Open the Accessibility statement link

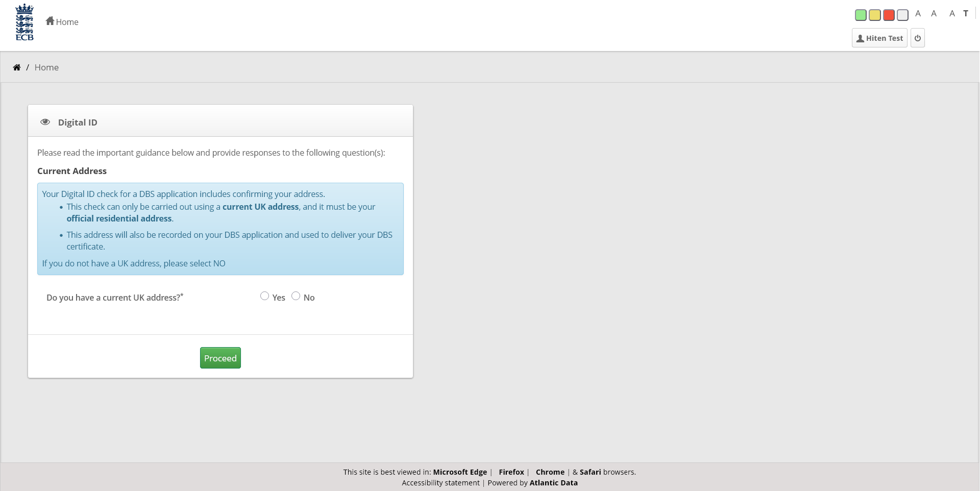point(440,483)
